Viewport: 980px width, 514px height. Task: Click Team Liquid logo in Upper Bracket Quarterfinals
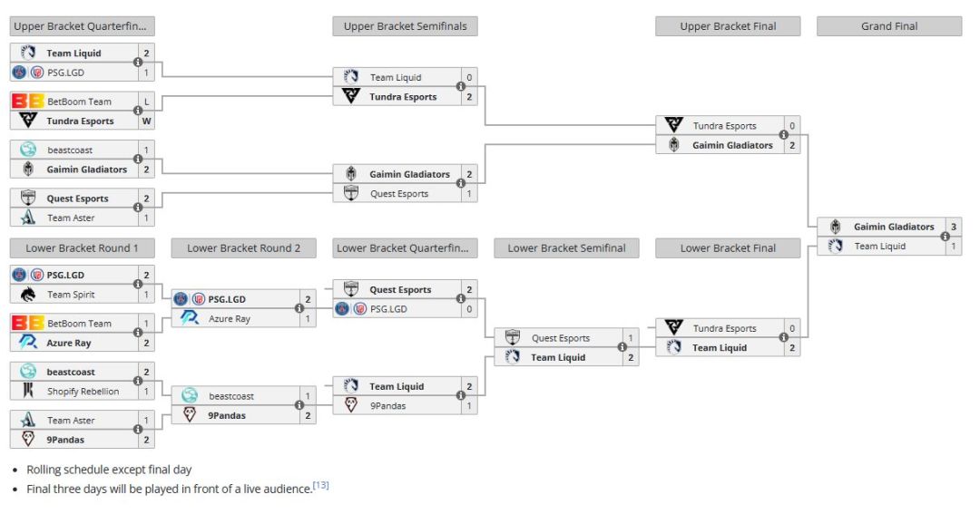(28, 53)
